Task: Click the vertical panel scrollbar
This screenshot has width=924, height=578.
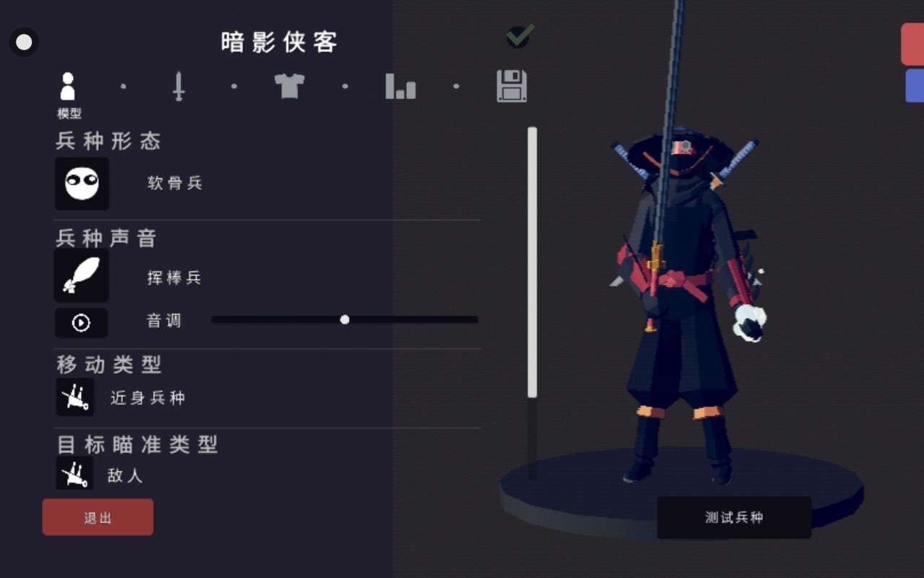Action: [533, 262]
